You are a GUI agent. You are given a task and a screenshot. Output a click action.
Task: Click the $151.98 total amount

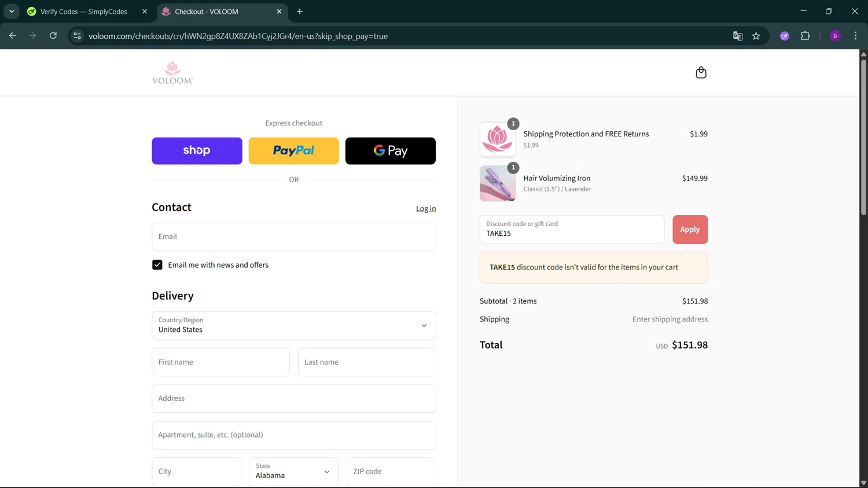690,345
